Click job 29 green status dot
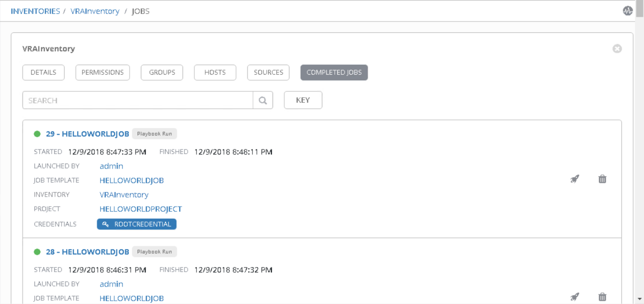Image resolution: width=644 pixels, height=304 pixels. coord(37,134)
